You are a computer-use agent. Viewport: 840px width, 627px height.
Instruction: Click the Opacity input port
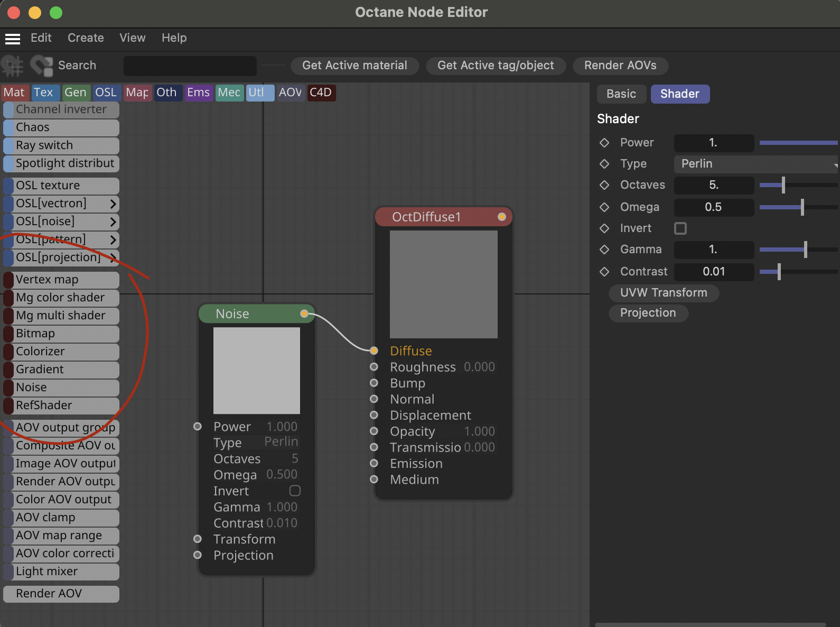pyautogui.click(x=374, y=431)
